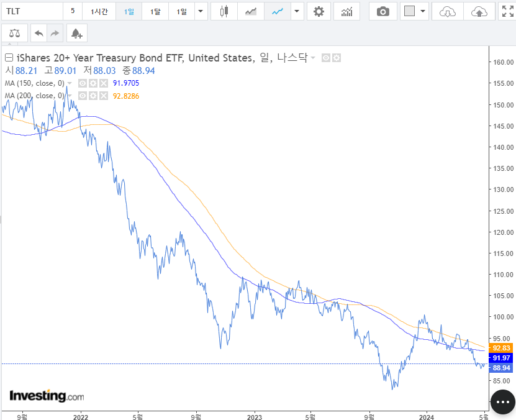Viewport: 516px width, 420px height.
Task: Open the indicators menu icon
Action: coord(346,12)
